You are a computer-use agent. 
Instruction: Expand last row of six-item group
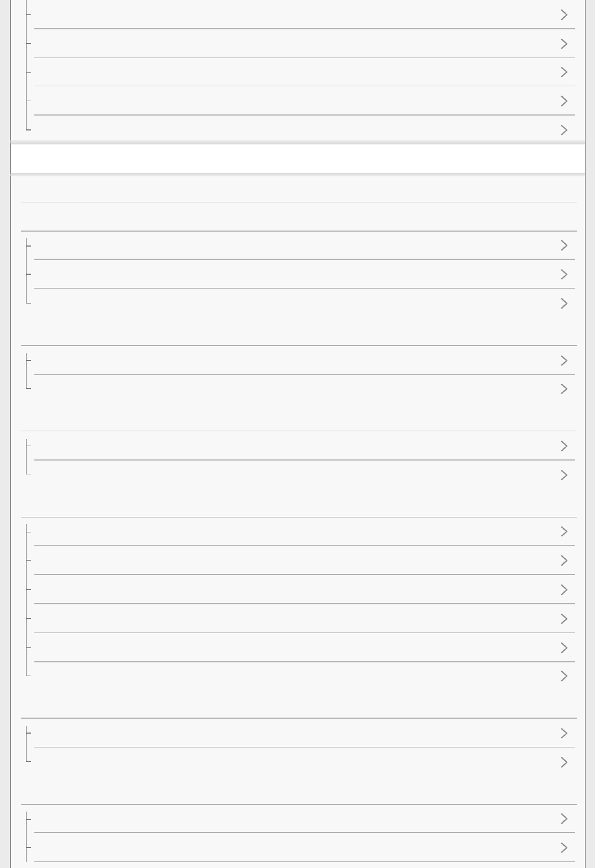click(563, 676)
